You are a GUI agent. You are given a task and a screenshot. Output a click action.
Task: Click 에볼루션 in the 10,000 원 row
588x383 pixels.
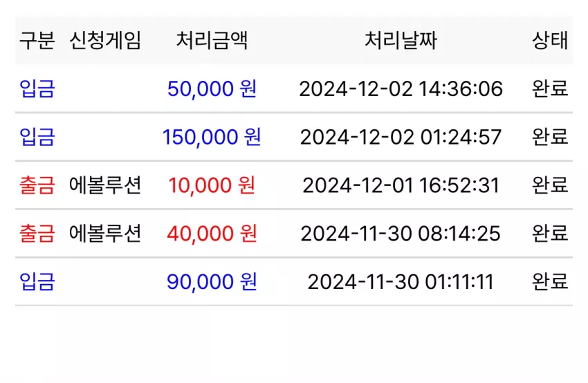(105, 185)
